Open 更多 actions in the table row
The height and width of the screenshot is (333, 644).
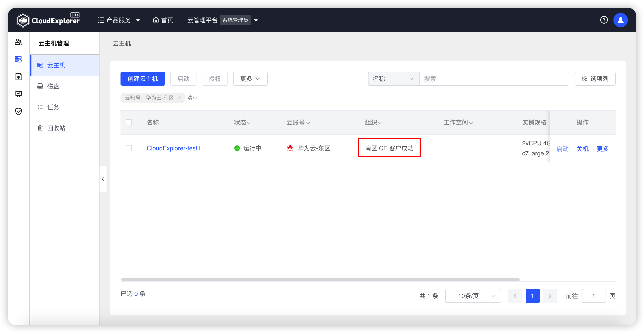pyautogui.click(x=603, y=149)
